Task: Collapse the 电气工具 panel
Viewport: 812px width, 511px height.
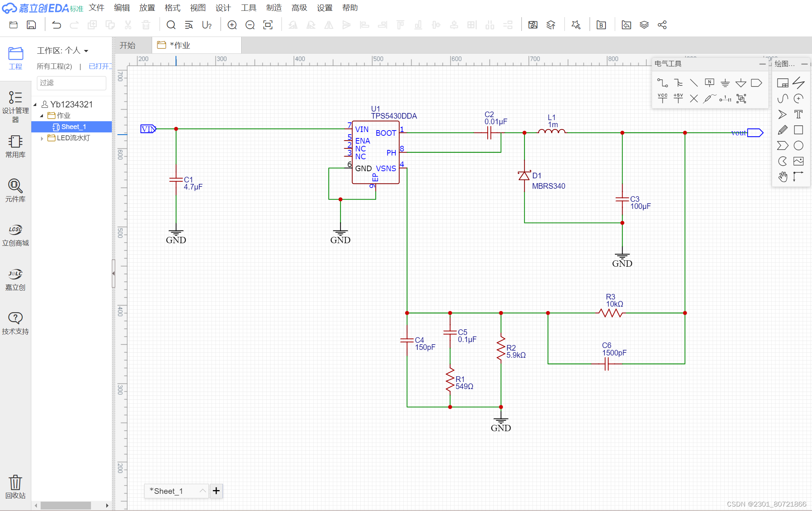Action: click(762, 64)
